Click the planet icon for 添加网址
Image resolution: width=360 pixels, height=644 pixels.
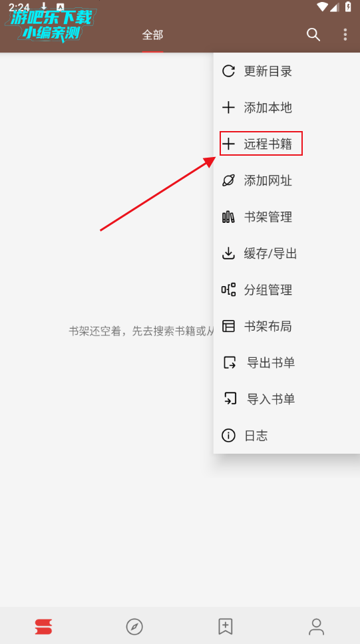[x=228, y=180]
